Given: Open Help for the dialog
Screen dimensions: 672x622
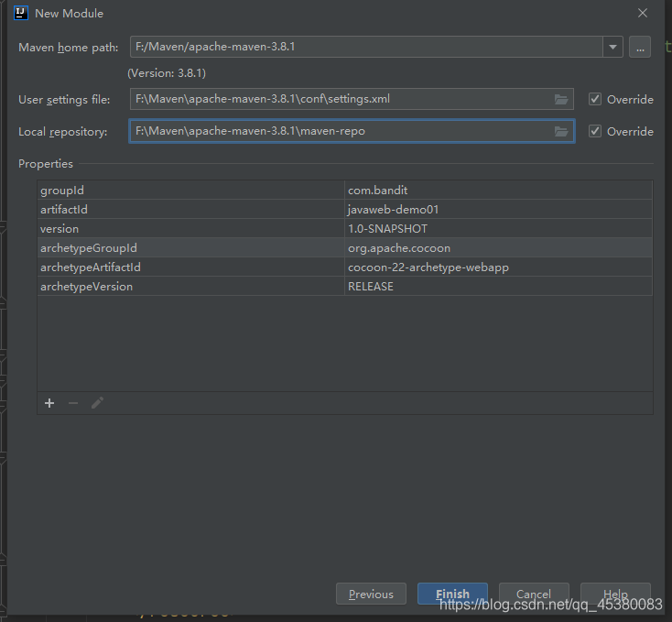Looking at the screenshot, I should tap(615, 594).
